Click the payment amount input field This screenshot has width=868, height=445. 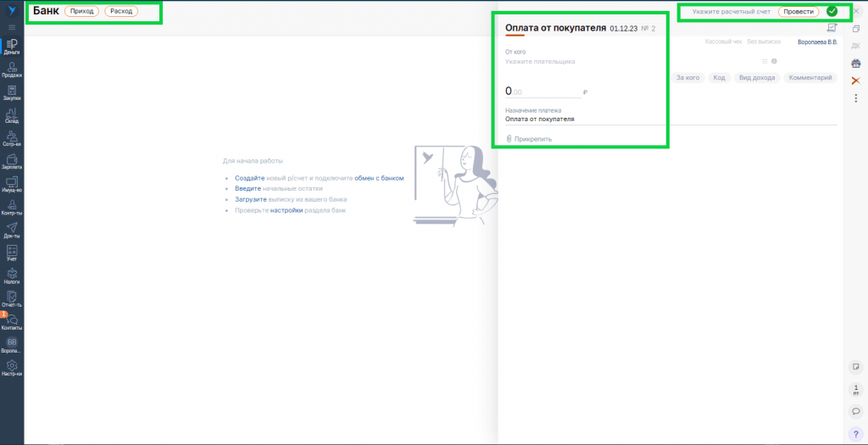tap(542, 91)
